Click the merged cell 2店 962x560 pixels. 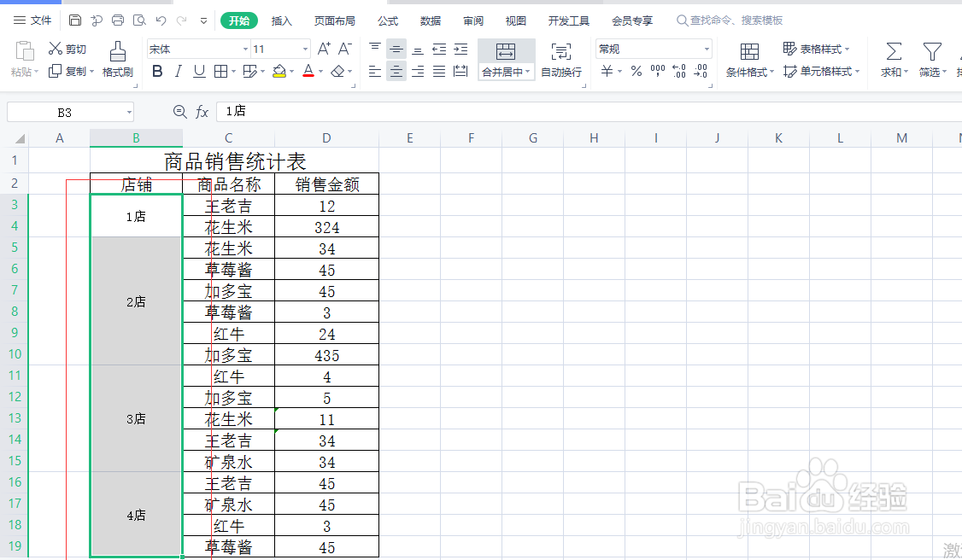pos(136,301)
